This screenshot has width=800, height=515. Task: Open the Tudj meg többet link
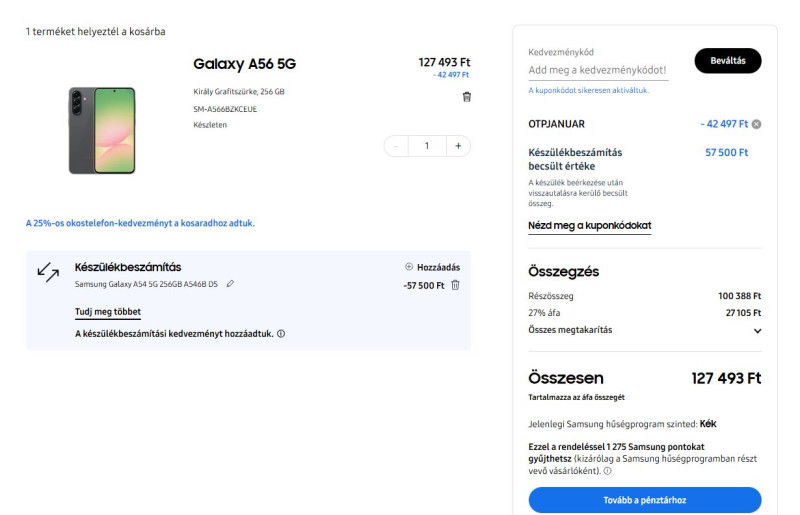[x=108, y=312]
